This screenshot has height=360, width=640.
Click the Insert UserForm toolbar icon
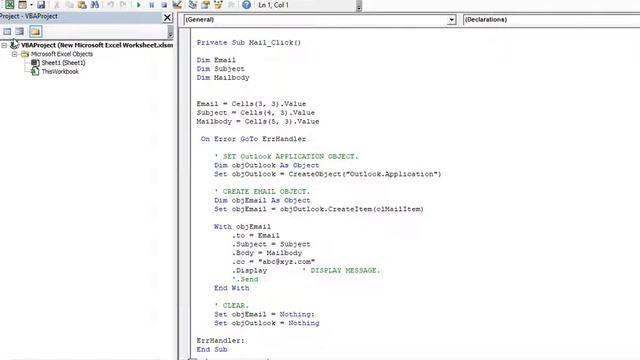coord(22,4)
